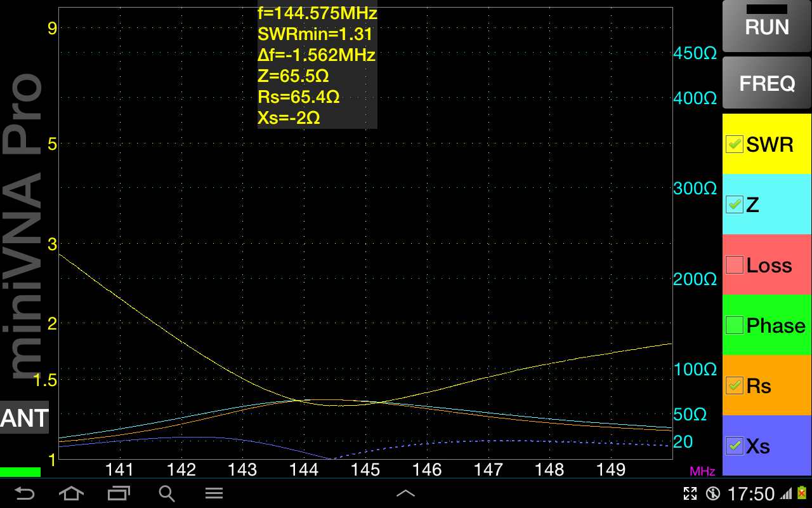The height and width of the screenshot is (508, 812).
Task: Open the FREQ settings button
Action: (x=767, y=83)
